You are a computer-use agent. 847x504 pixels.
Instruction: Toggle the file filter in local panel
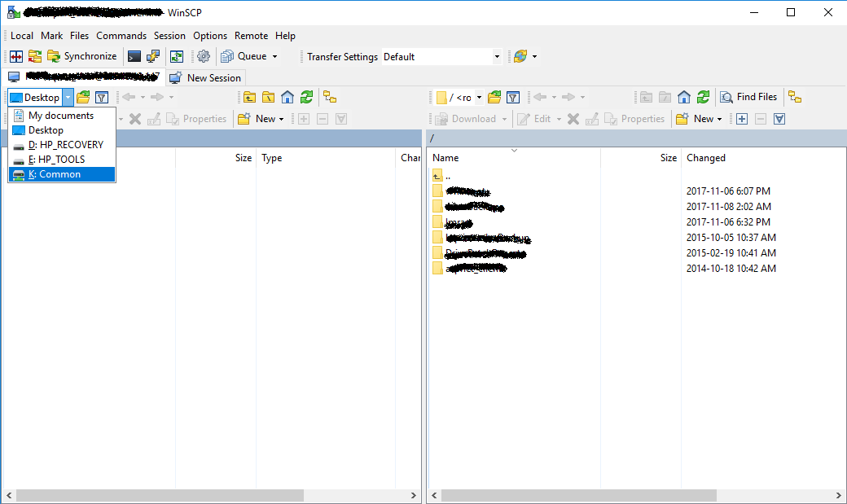pos(102,98)
